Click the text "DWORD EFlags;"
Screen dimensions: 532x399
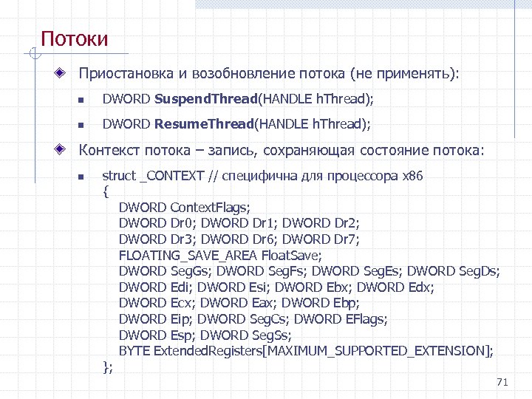pos(341,319)
